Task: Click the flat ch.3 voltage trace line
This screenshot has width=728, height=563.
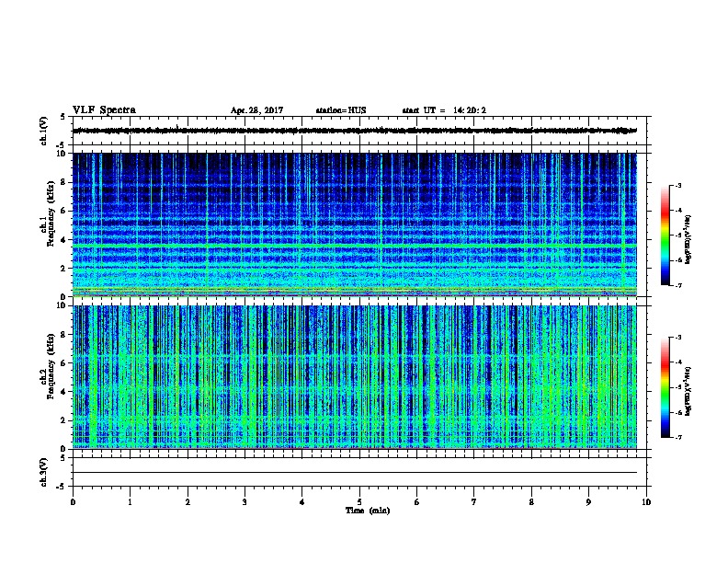Action: click(x=355, y=473)
